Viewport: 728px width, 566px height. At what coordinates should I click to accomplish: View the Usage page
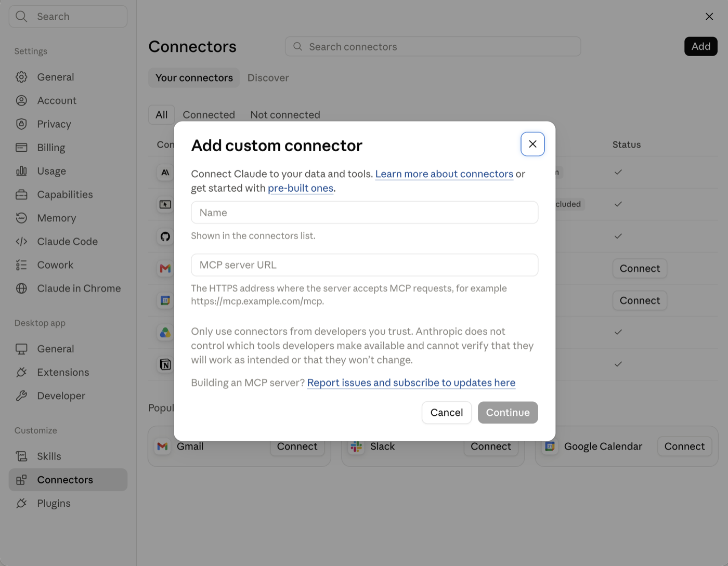click(68, 171)
